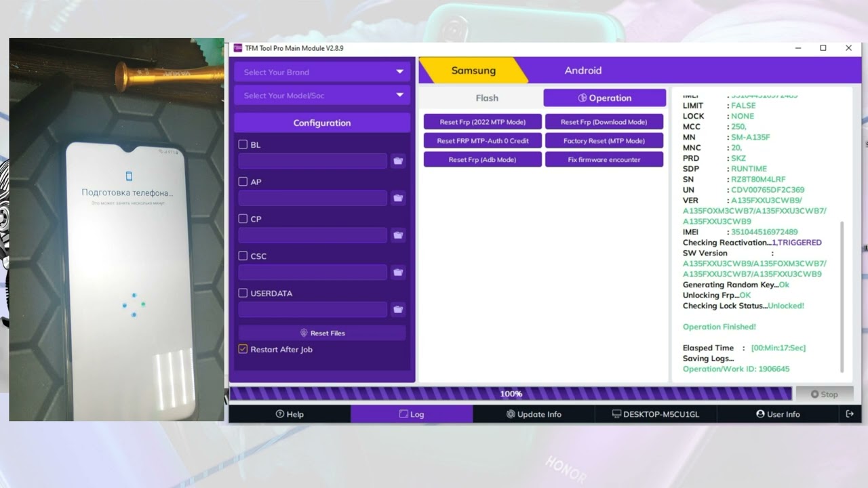Click 'Unlocked!' lock status text
Viewport: 868px width, 488px height.
click(x=786, y=306)
